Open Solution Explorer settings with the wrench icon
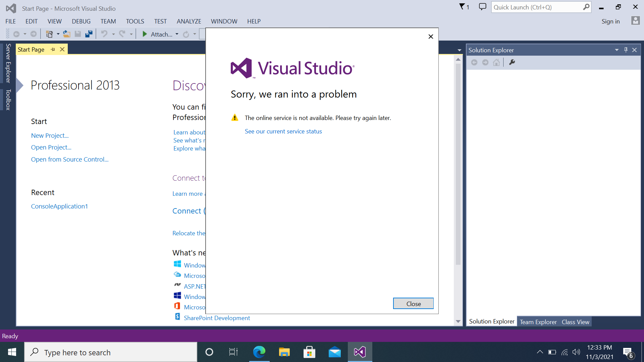Screen dimensions: 644x362 click(512, 62)
